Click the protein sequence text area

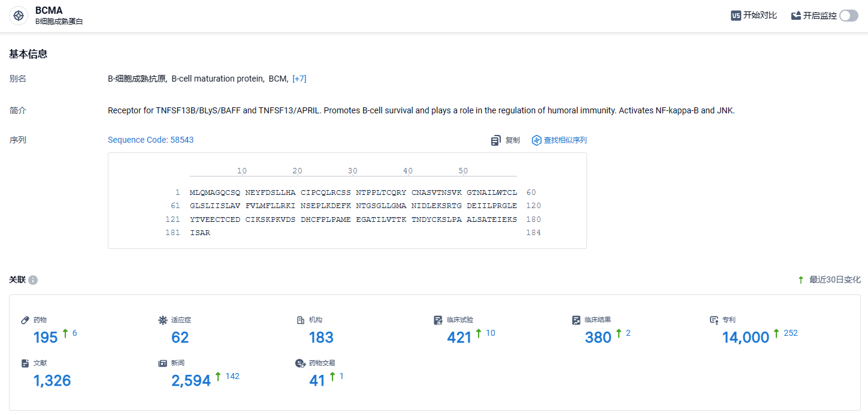[347, 200]
